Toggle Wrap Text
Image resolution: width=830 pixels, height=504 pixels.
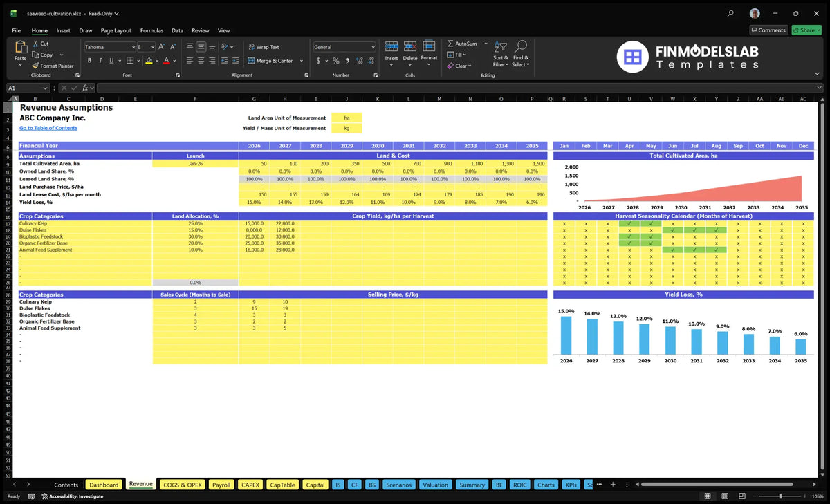(264, 47)
